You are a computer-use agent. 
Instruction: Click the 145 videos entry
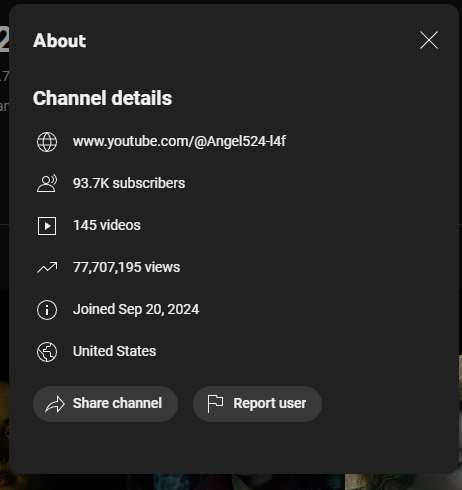click(x=107, y=225)
